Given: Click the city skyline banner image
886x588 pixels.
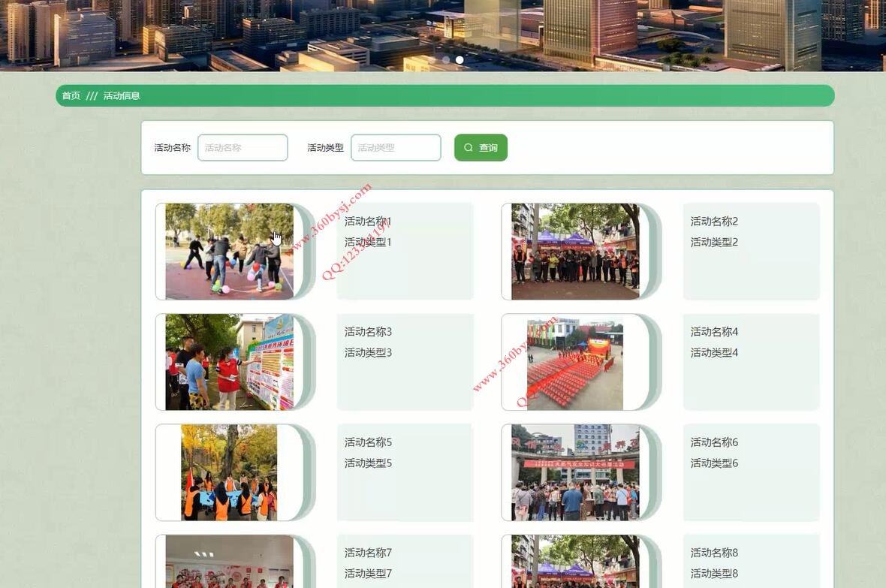Looking at the screenshot, I should tap(443, 35).
